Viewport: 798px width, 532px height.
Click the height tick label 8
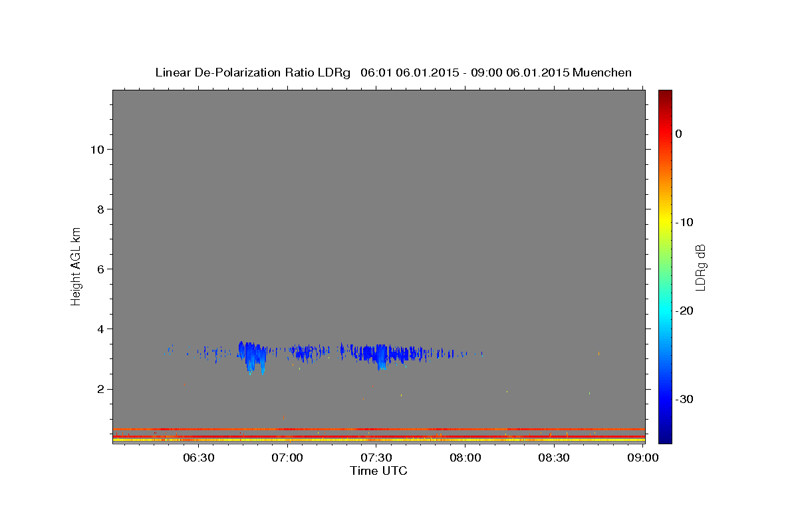click(99, 209)
